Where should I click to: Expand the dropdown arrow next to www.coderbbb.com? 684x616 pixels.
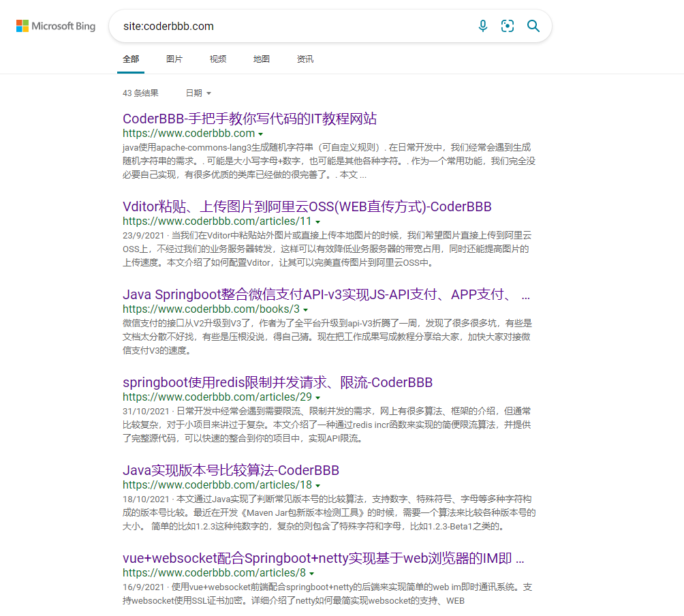(x=262, y=134)
